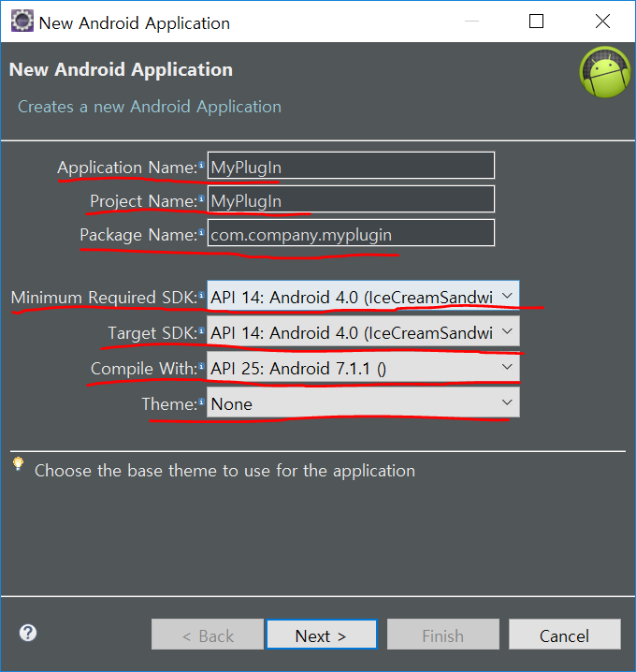
Task: Click info marker beside Package Name label
Action: [x=201, y=232]
